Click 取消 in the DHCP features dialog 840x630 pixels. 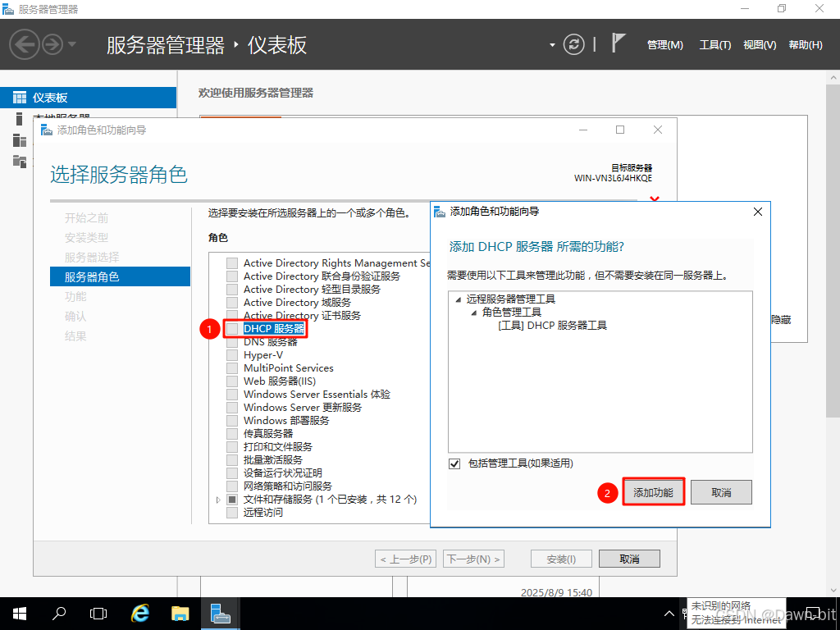721,492
